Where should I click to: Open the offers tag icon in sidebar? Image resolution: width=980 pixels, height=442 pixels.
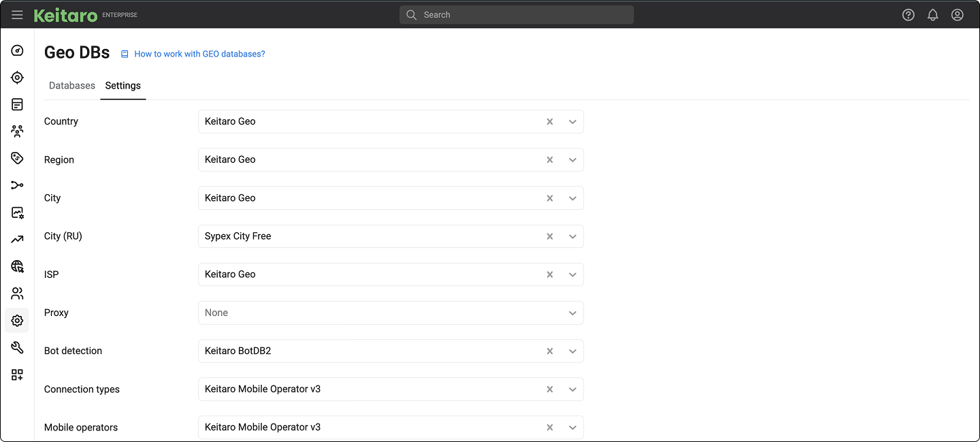pyautogui.click(x=18, y=158)
